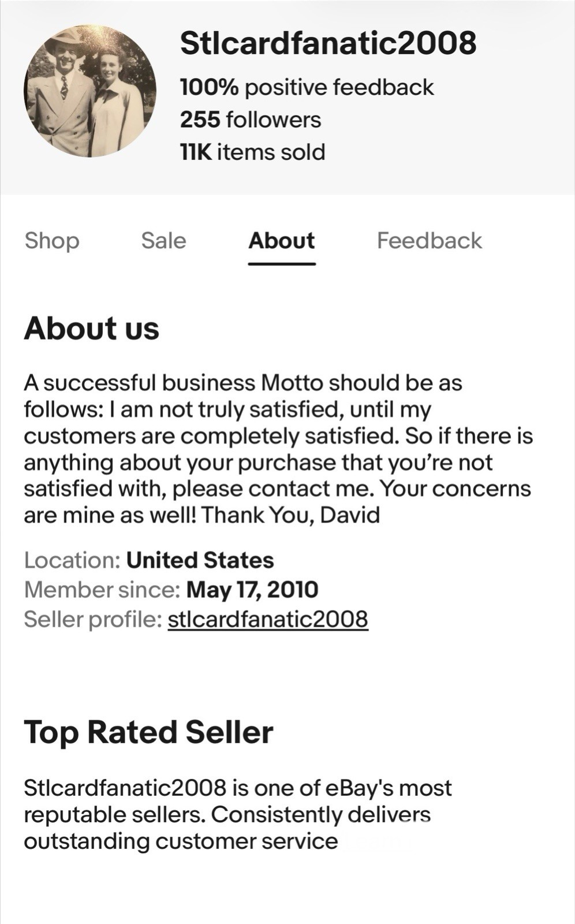
Task: View the 100% positive feedback stat
Action: [307, 87]
